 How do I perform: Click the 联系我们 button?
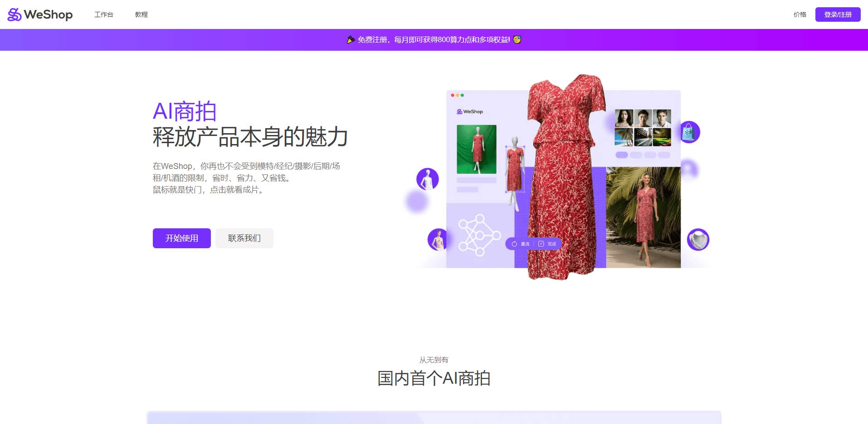pyautogui.click(x=244, y=238)
